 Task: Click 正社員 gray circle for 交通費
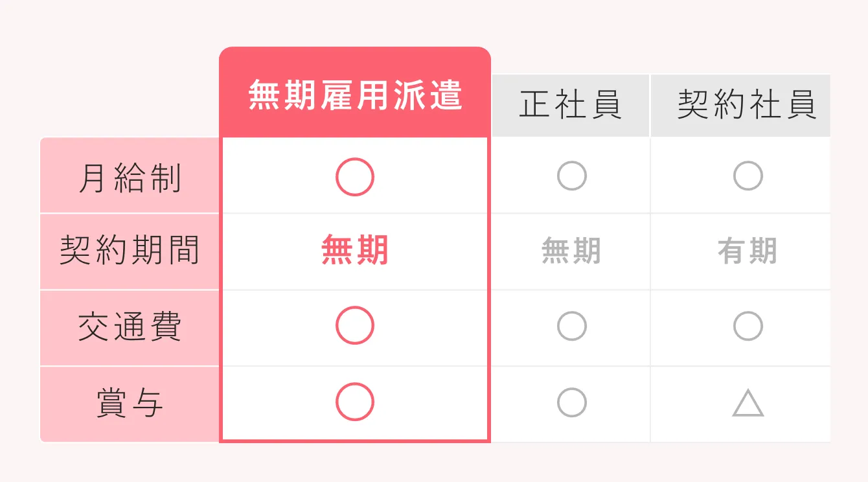[x=572, y=326]
